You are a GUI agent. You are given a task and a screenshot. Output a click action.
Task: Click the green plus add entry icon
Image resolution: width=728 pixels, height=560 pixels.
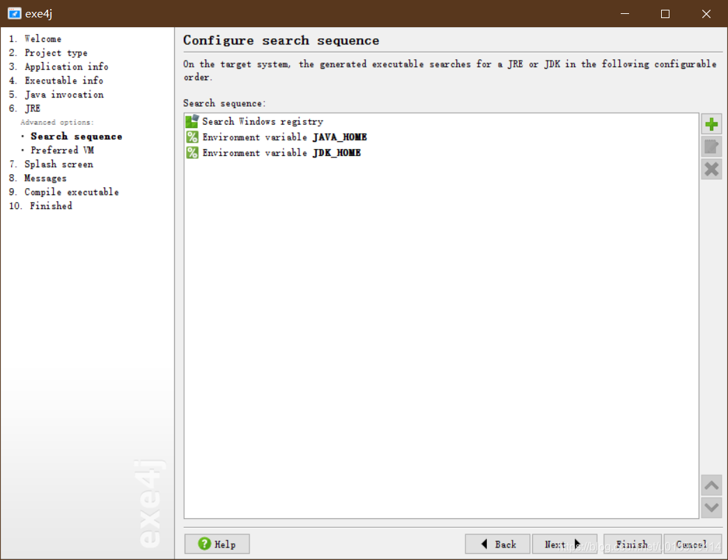(x=711, y=124)
